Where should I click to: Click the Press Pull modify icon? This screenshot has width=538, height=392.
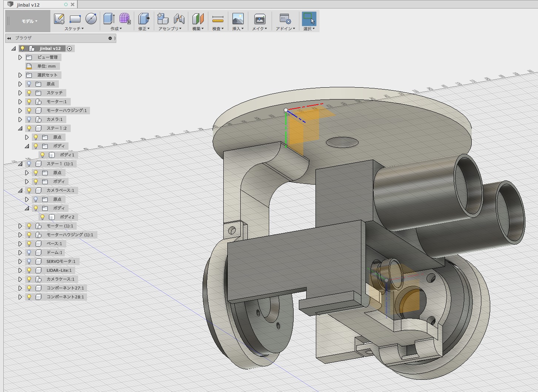tap(144, 18)
